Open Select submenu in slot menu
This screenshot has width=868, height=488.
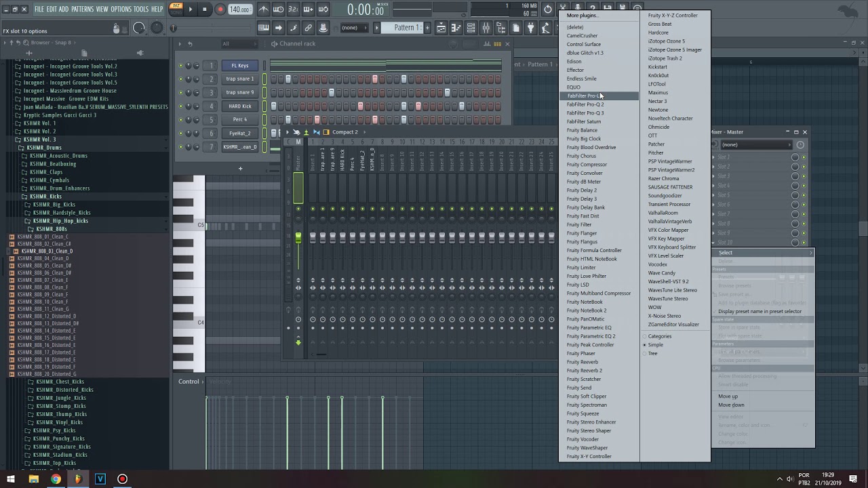[x=763, y=253]
